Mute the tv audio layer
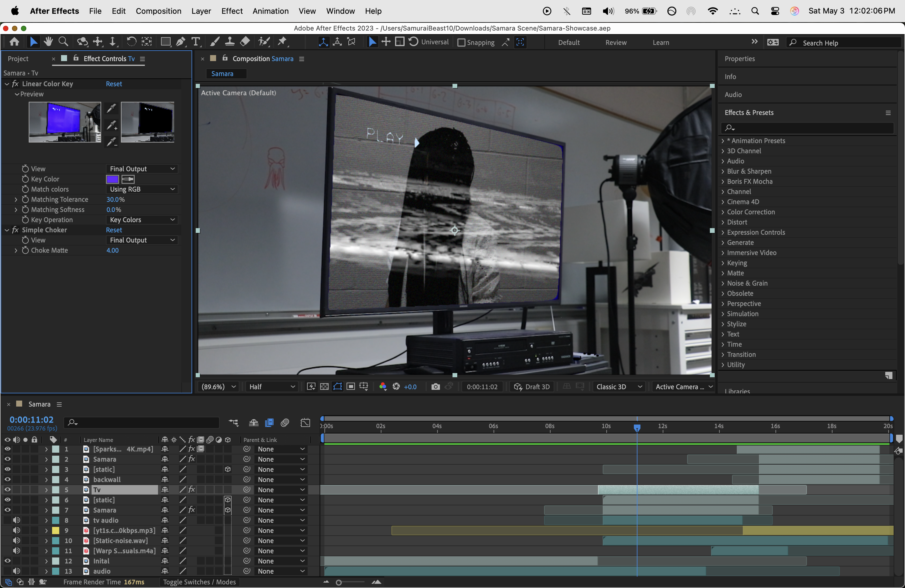This screenshot has height=588, width=905. point(16,520)
